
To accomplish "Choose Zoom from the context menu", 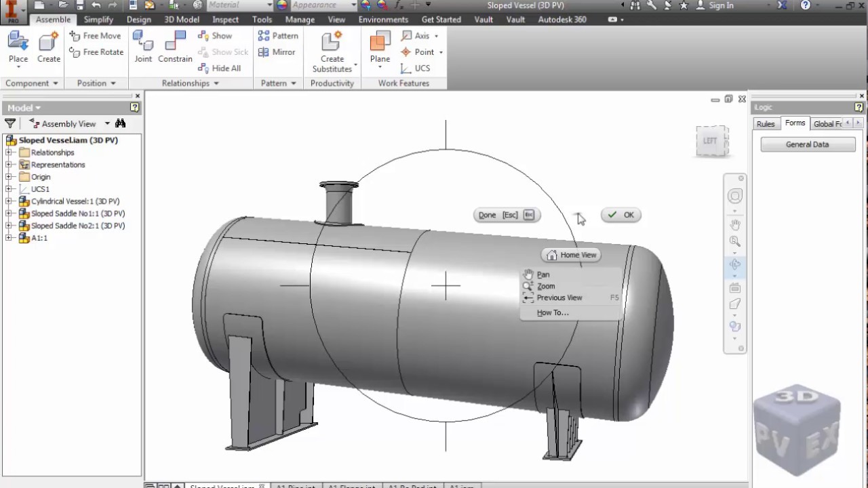I will pos(546,286).
